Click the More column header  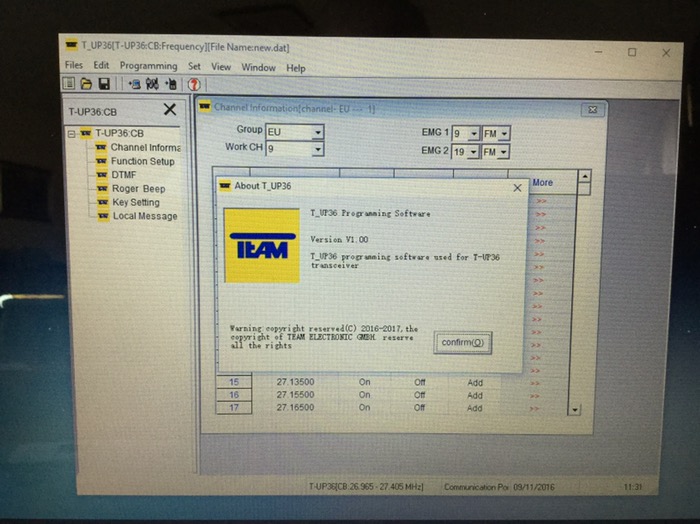(x=542, y=183)
